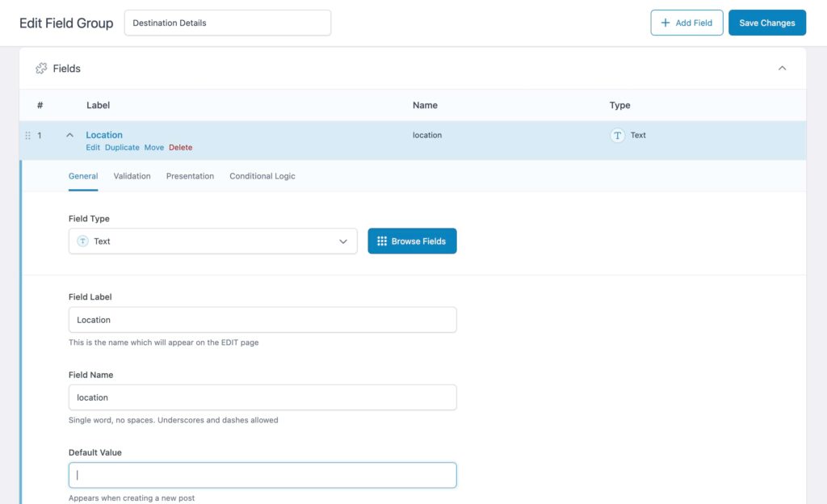Click into the Default Value input

point(262,475)
